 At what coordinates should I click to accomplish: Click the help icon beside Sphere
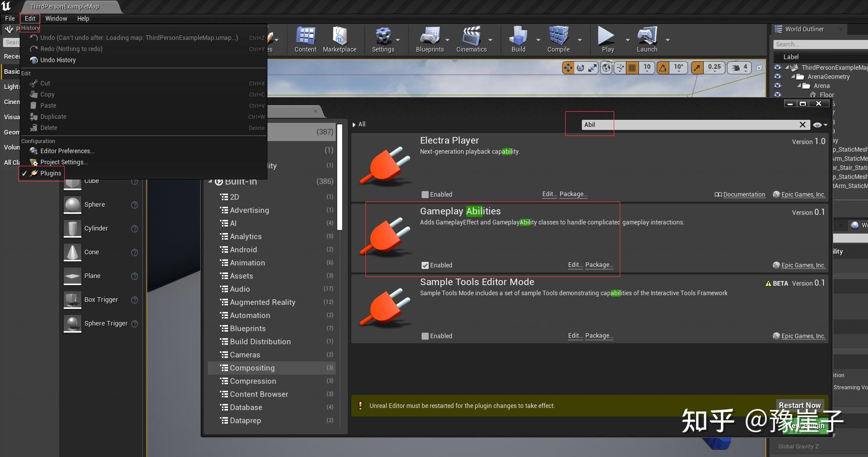coord(134,205)
